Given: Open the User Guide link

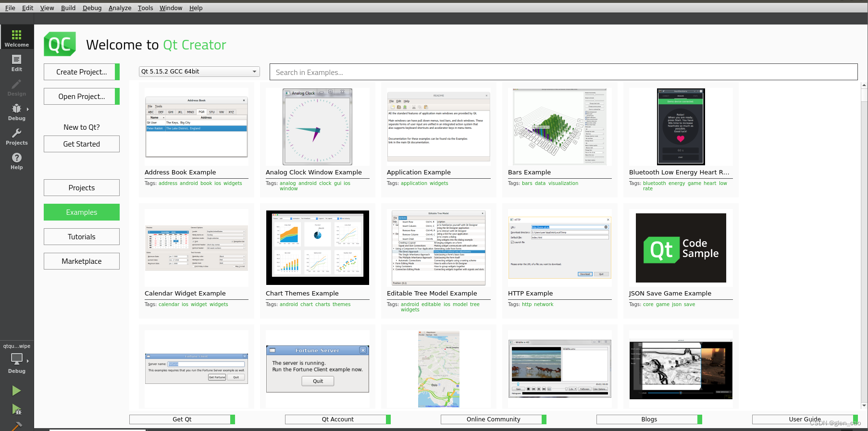Looking at the screenshot, I should click(x=805, y=419).
